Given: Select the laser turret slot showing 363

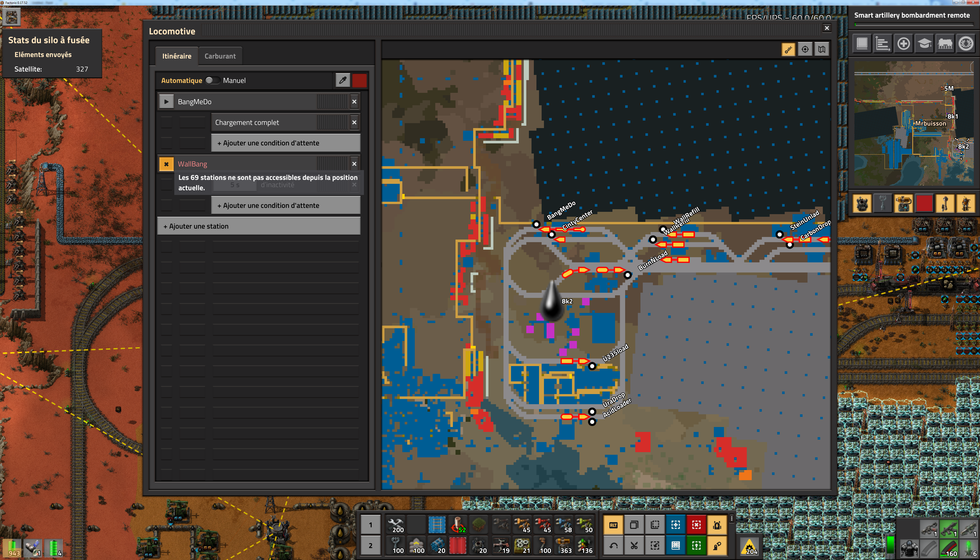Looking at the screenshot, I should coord(564,545).
